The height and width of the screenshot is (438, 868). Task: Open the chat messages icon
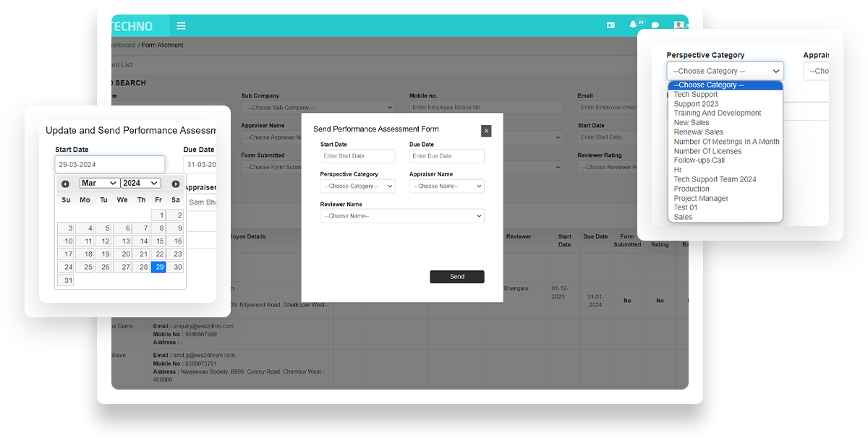655,25
